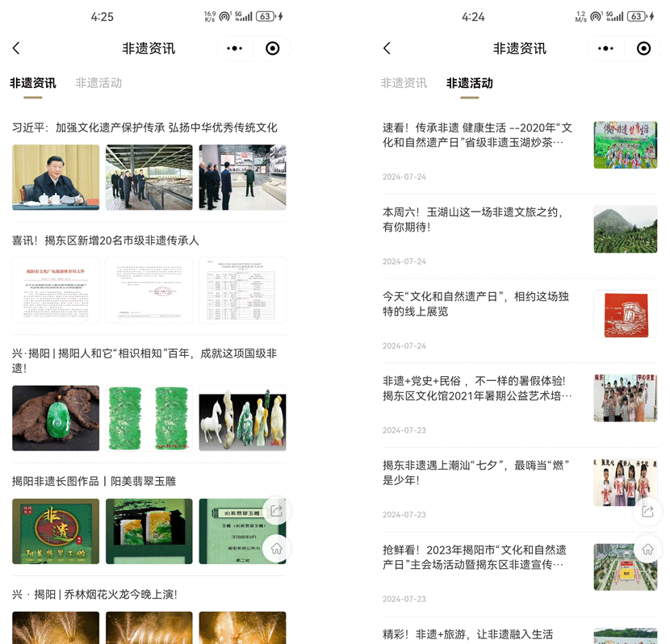Tap the back arrow on the news page
Viewport: 670px width, 644px height.
pyautogui.click(x=17, y=48)
